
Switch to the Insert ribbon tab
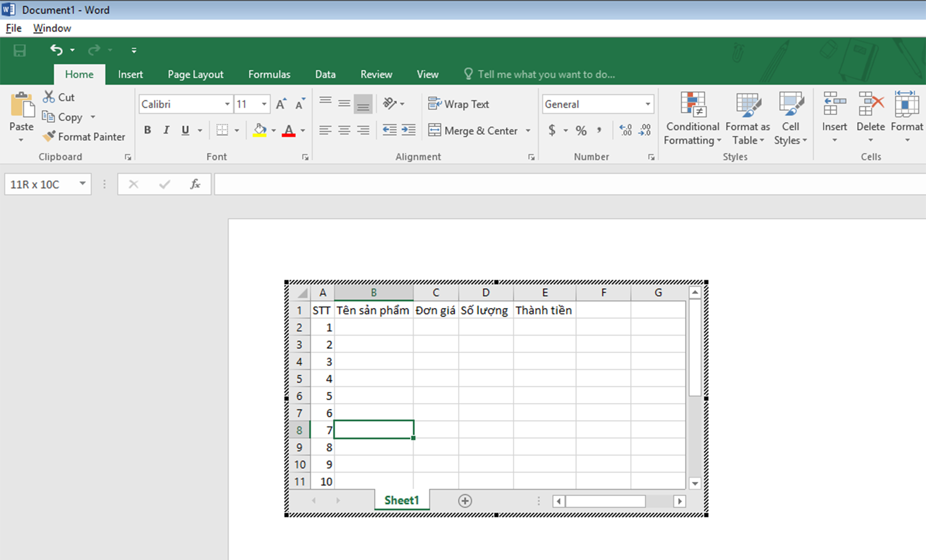(130, 74)
